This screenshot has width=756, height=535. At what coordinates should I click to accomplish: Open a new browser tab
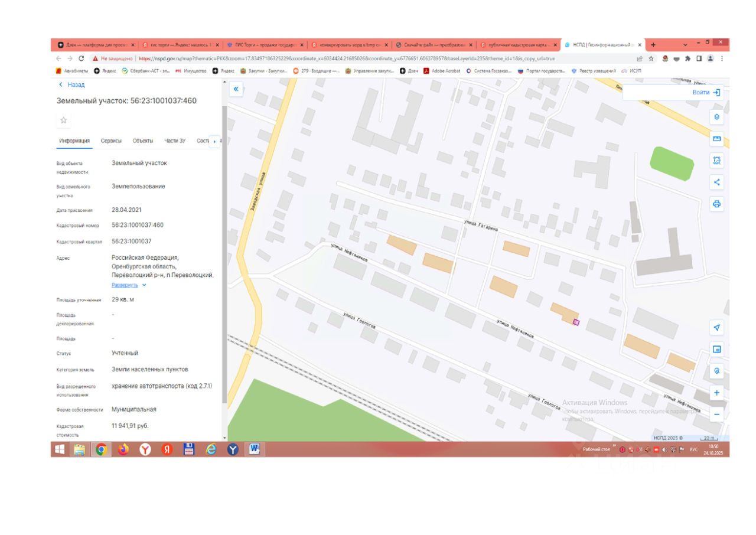point(653,45)
